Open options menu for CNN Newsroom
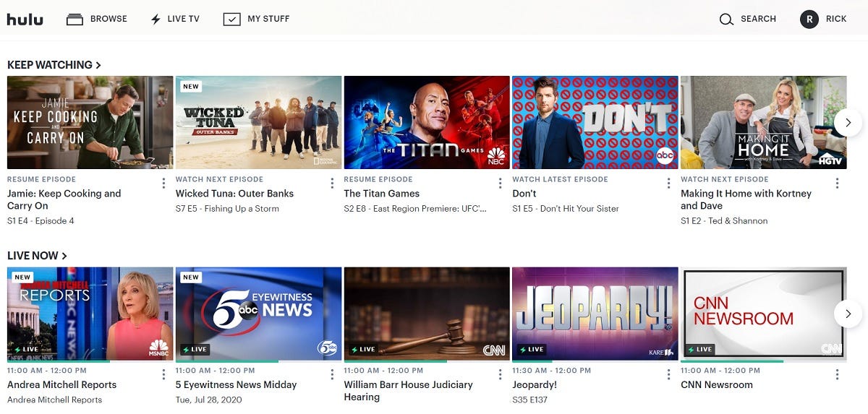The height and width of the screenshot is (414, 868). click(837, 374)
